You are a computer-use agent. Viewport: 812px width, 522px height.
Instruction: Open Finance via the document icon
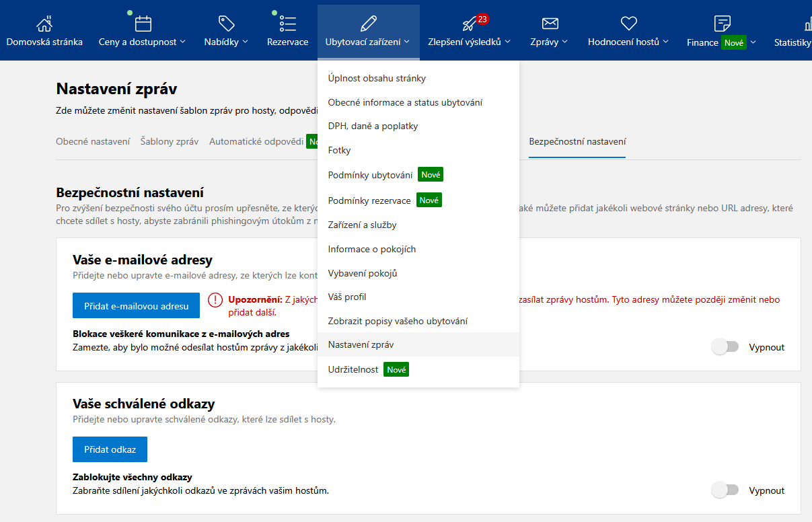[722, 22]
